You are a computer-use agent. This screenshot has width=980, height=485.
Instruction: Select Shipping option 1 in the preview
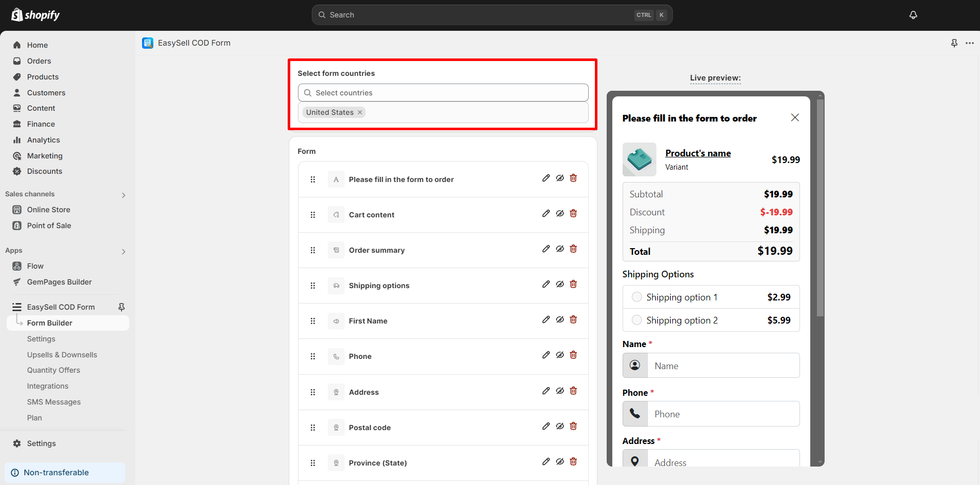tap(636, 296)
